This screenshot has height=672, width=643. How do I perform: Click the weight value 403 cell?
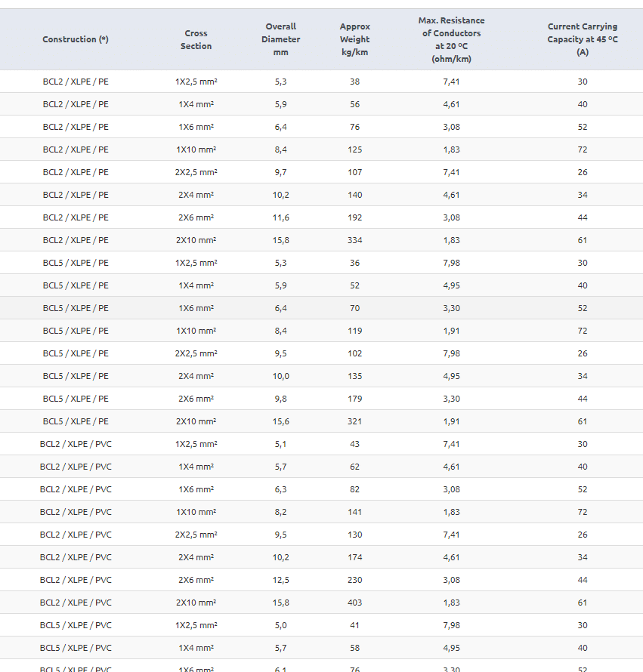tap(354, 603)
